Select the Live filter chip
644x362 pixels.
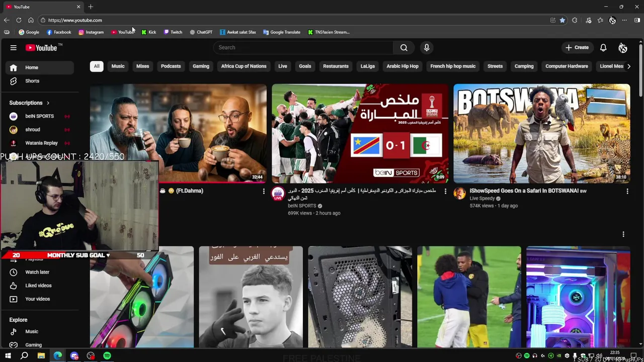point(283,66)
